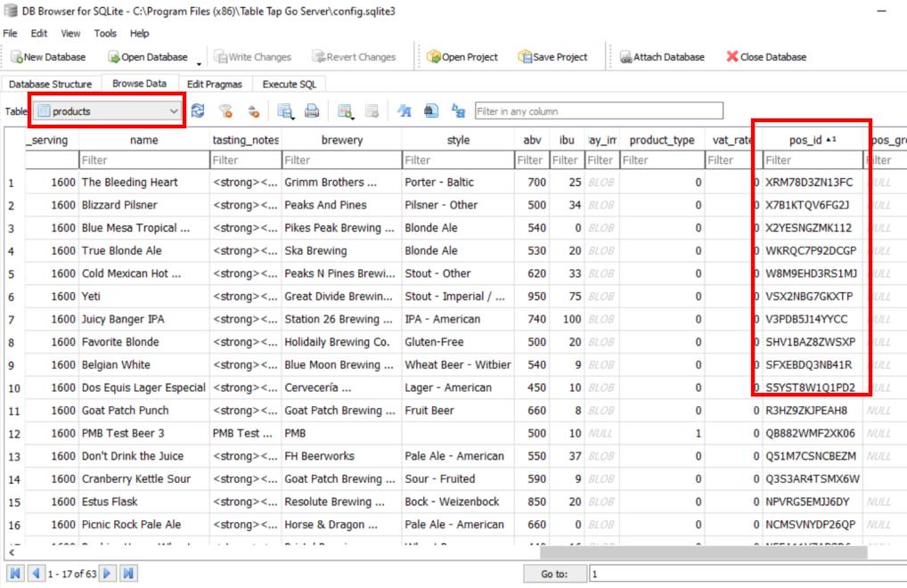This screenshot has width=907, height=588.
Task: Click the style column filter box
Action: point(458,160)
